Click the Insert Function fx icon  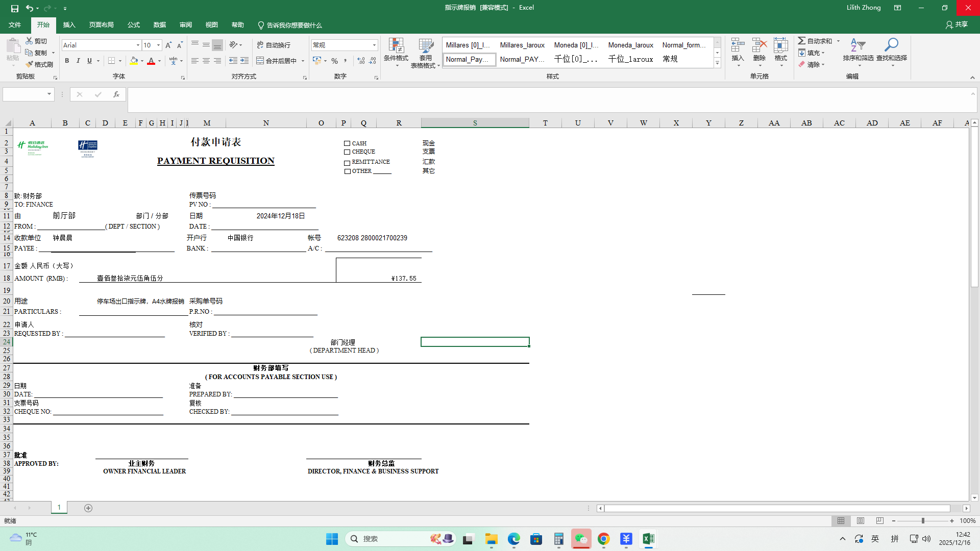(x=116, y=94)
